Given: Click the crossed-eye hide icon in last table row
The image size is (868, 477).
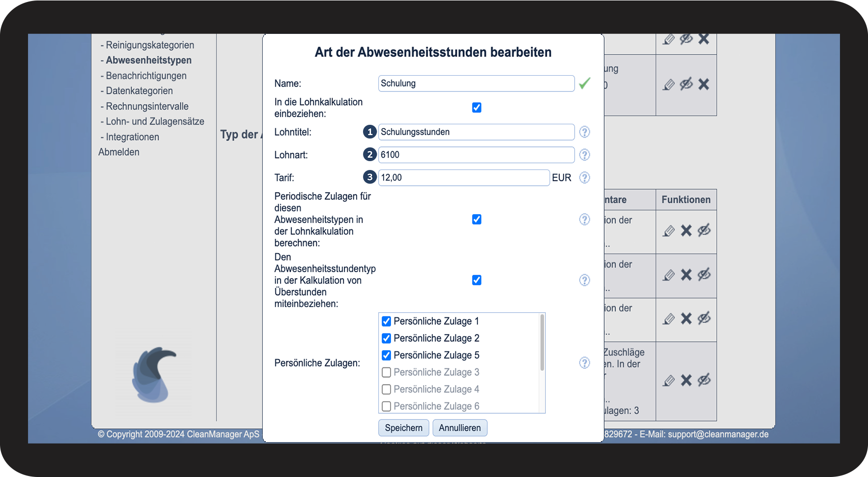Looking at the screenshot, I should (x=704, y=380).
